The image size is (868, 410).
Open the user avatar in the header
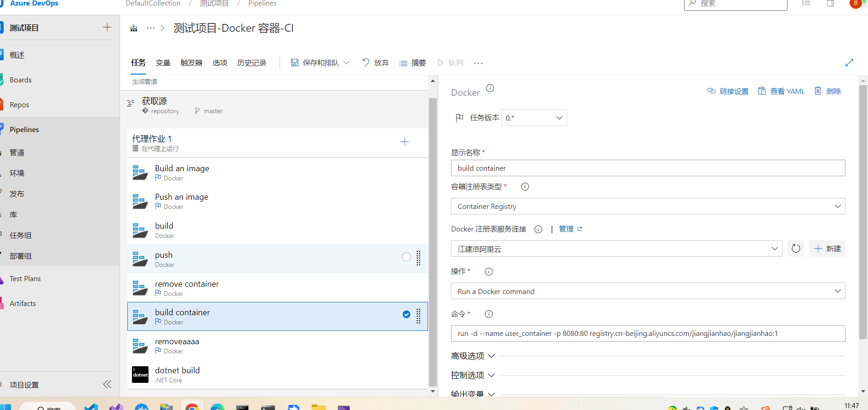coord(856,3)
